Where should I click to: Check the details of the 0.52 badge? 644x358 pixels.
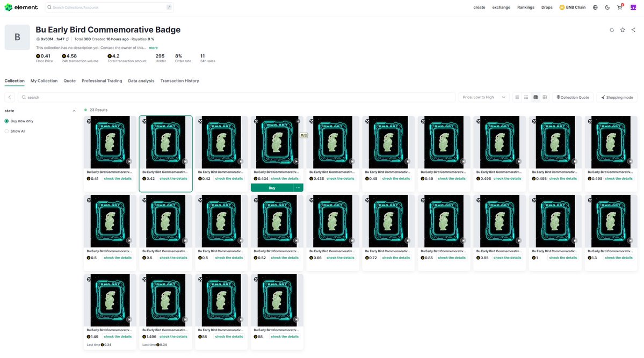click(285, 258)
